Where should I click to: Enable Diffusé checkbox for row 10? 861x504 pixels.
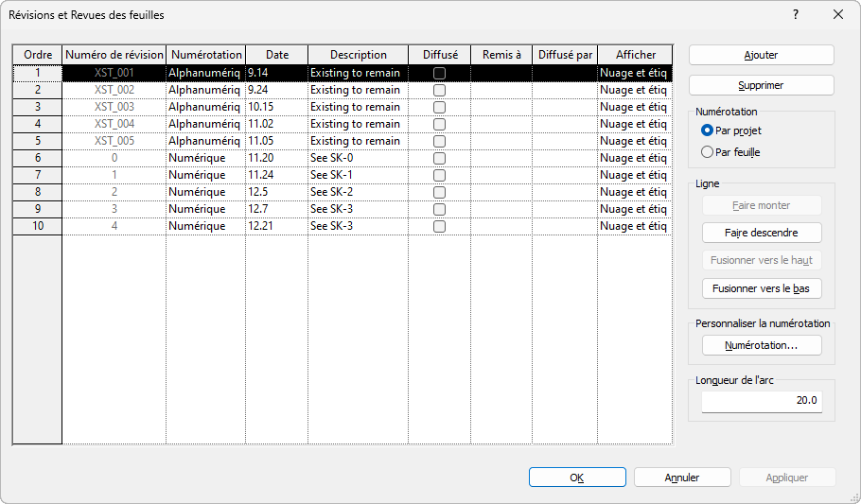439,226
